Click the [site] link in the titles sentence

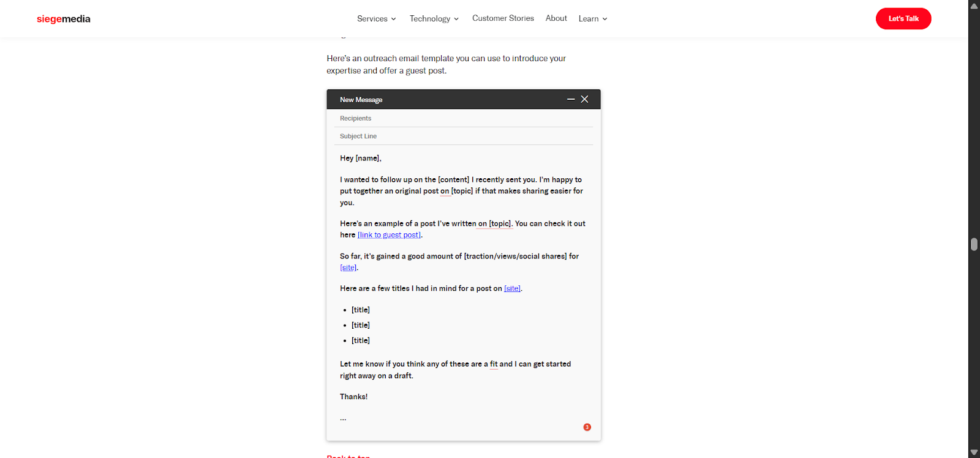coord(512,288)
